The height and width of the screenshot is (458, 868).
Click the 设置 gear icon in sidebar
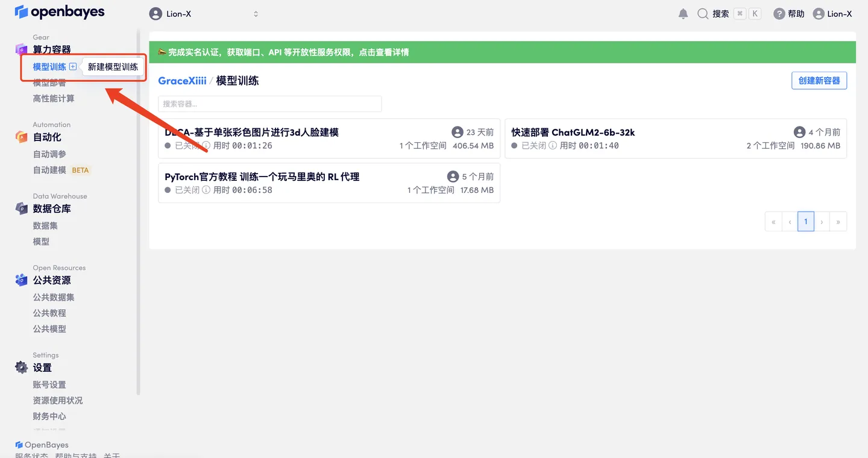tap(20, 367)
